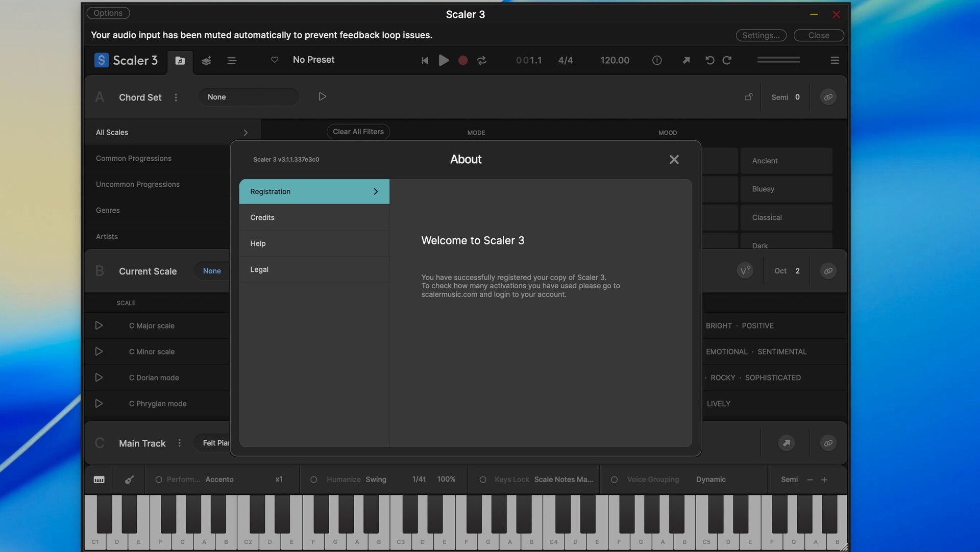Enable the Keys Lock toggle
Viewport: 980px width, 552px height.
483,480
